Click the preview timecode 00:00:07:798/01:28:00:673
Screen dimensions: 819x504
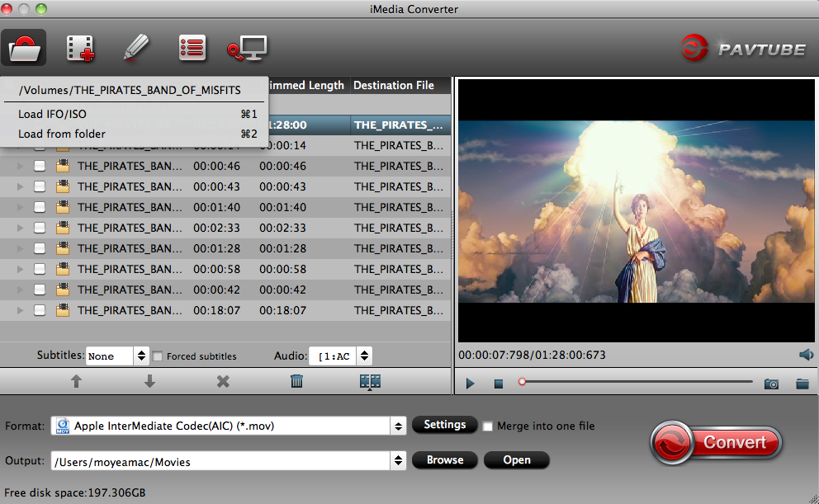532,355
